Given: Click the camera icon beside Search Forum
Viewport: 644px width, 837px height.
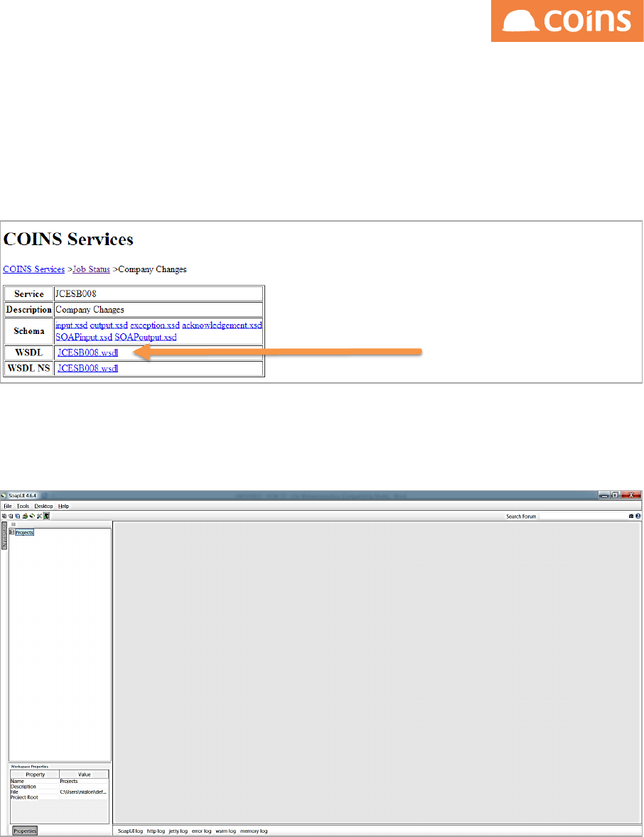Looking at the screenshot, I should pos(631,516).
